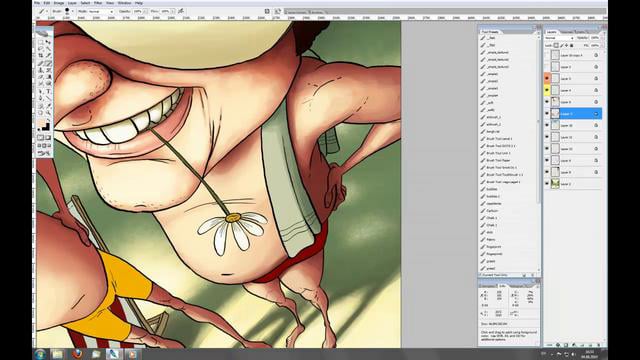Show the hidden topmost layer
This screenshot has height=360, width=640.
[547, 55]
